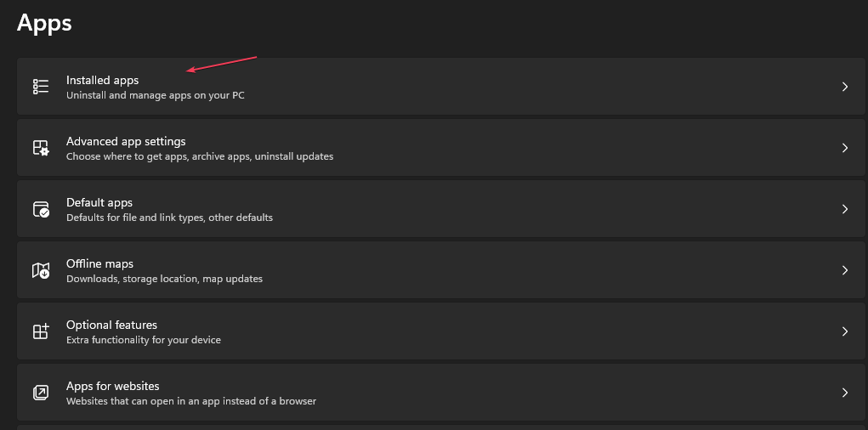Open the Offline maps title

tap(99, 263)
